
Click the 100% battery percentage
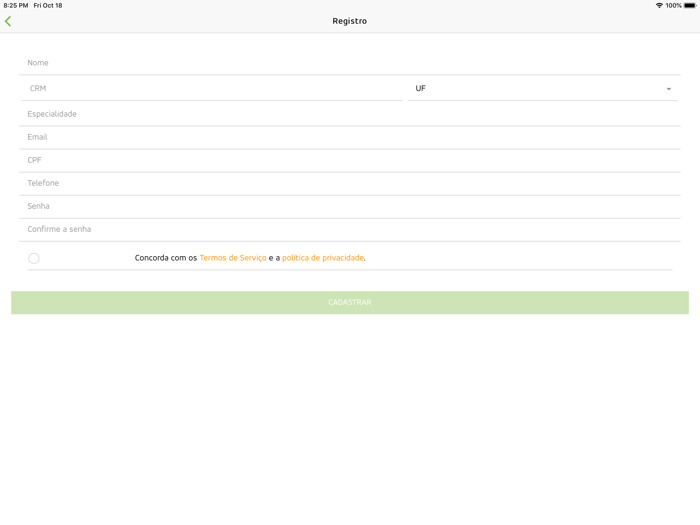point(673,5)
